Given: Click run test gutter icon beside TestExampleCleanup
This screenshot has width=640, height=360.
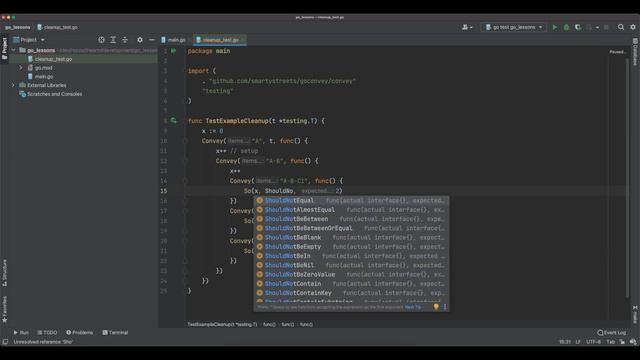Looking at the screenshot, I should point(173,121).
